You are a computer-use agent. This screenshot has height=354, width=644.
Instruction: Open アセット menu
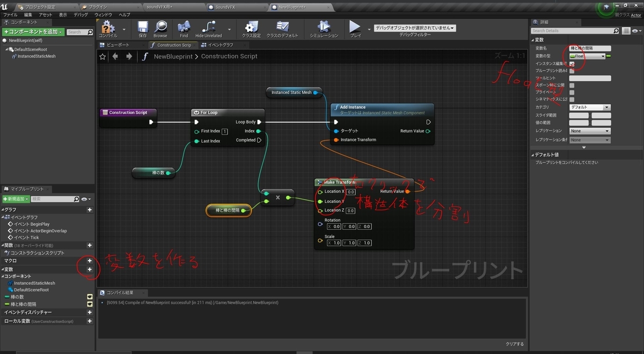click(x=46, y=14)
